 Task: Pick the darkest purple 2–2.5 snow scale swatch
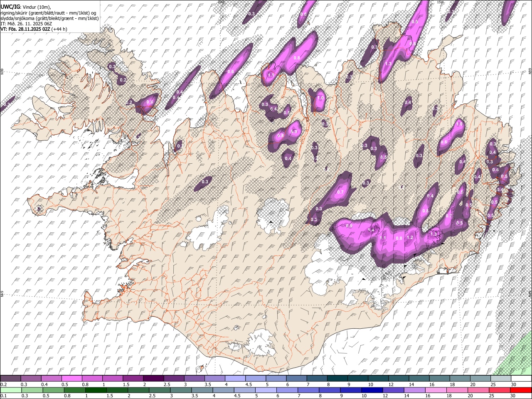tap(153, 378)
